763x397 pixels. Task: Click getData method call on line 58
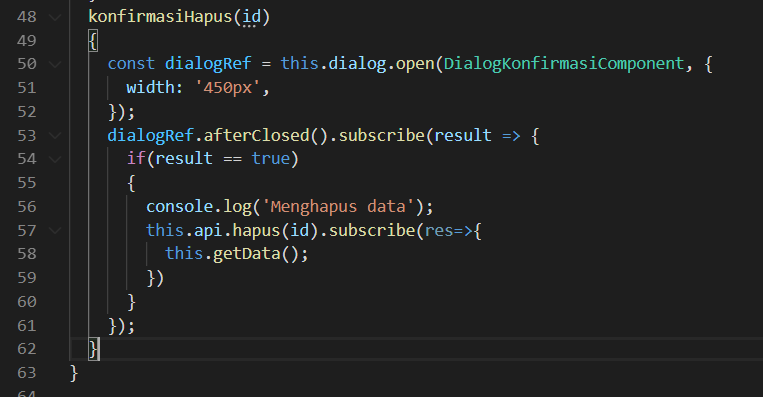click(246, 253)
